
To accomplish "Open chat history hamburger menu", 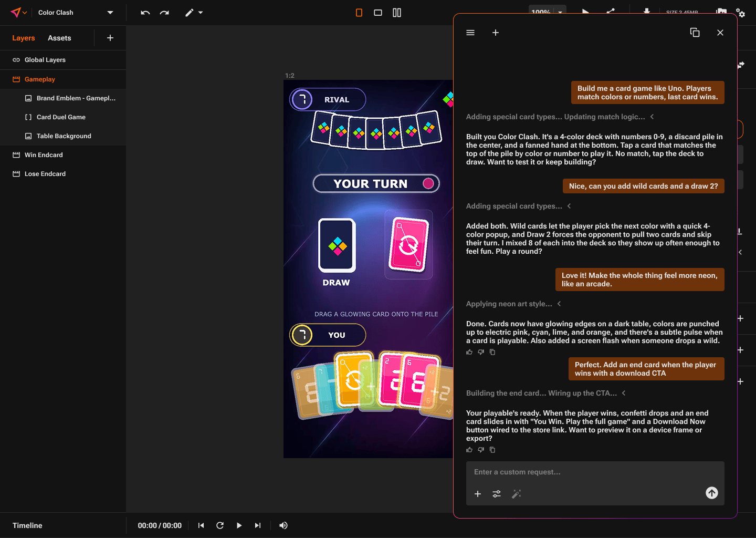I will pyautogui.click(x=470, y=33).
